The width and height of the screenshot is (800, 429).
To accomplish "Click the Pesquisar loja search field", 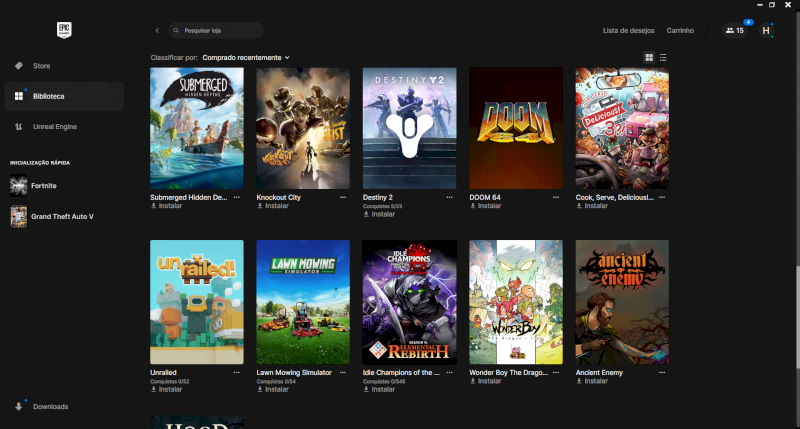I will [216, 31].
